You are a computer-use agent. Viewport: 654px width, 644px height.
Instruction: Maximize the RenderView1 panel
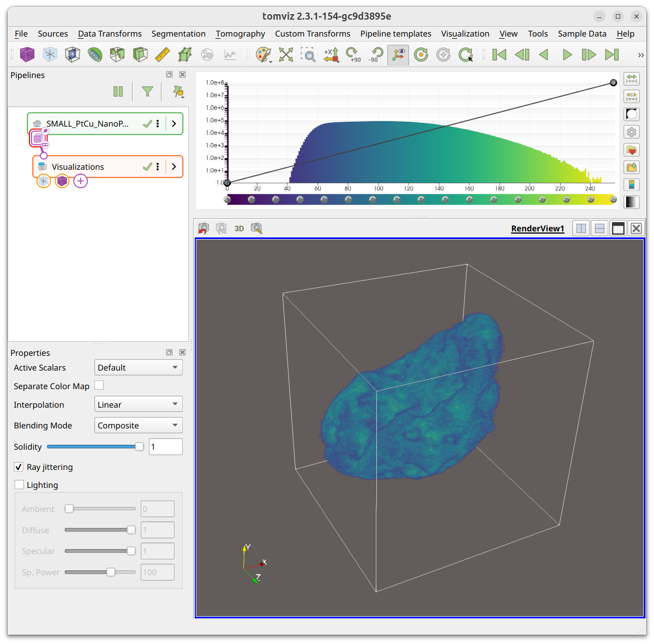617,228
